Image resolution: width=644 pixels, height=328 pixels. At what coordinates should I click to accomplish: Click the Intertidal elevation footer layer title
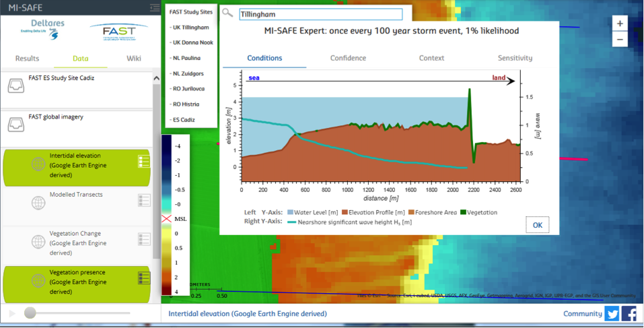(x=248, y=314)
